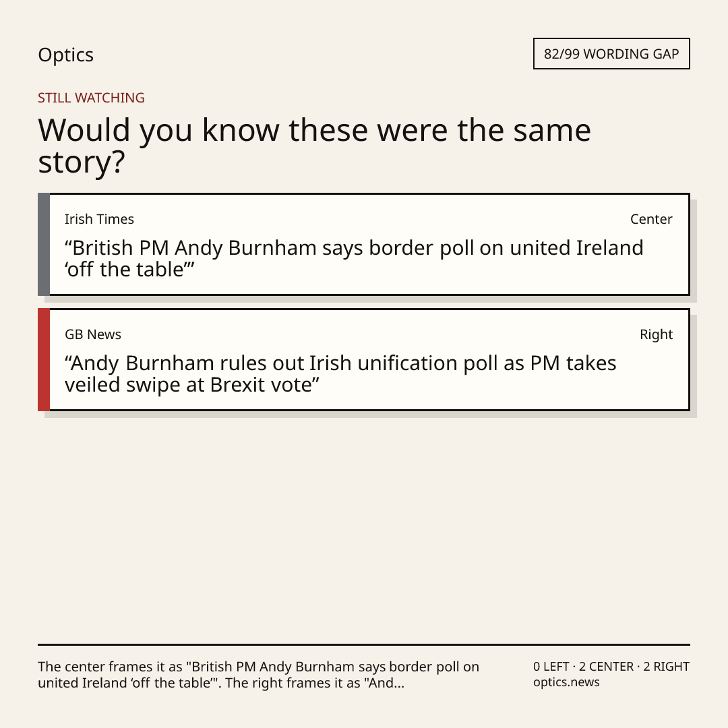Click the headline "Would you know these were the same story?"
Viewport: 728px width, 728px height.
[x=314, y=146]
